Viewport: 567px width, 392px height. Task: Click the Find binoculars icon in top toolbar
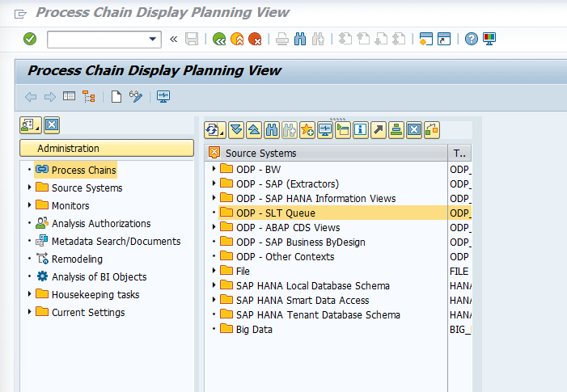click(x=300, y=39)
